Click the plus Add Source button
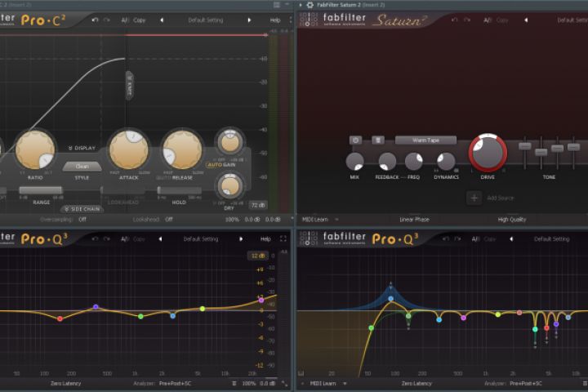The width and height of the screenshot is (588, 392). (474, 198)
